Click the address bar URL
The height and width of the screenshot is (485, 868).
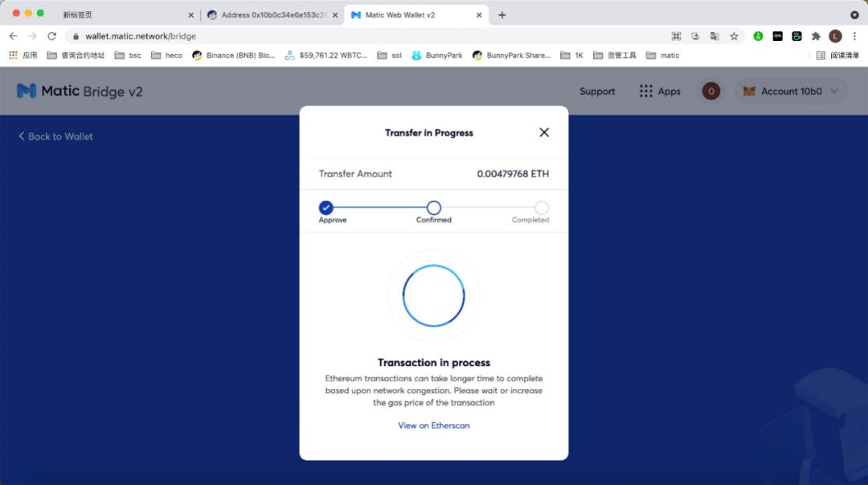point(141,36)
